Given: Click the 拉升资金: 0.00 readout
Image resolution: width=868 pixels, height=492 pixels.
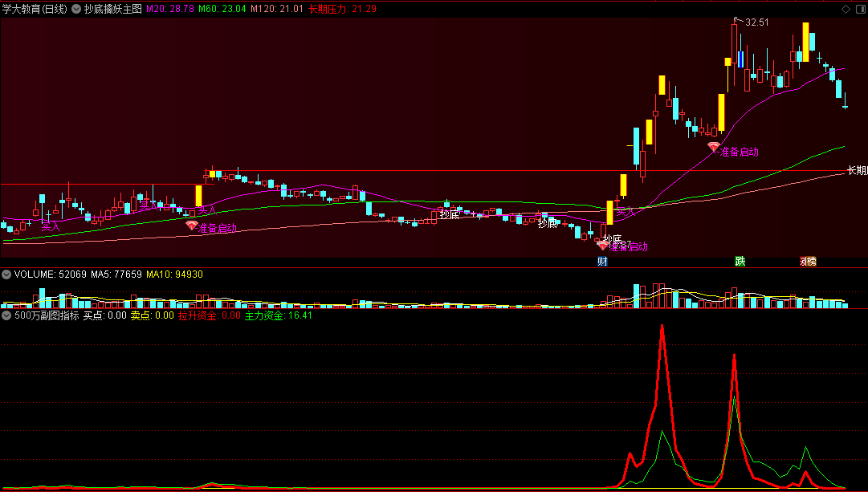Looking at the screenshot, I should pos(210,315).
